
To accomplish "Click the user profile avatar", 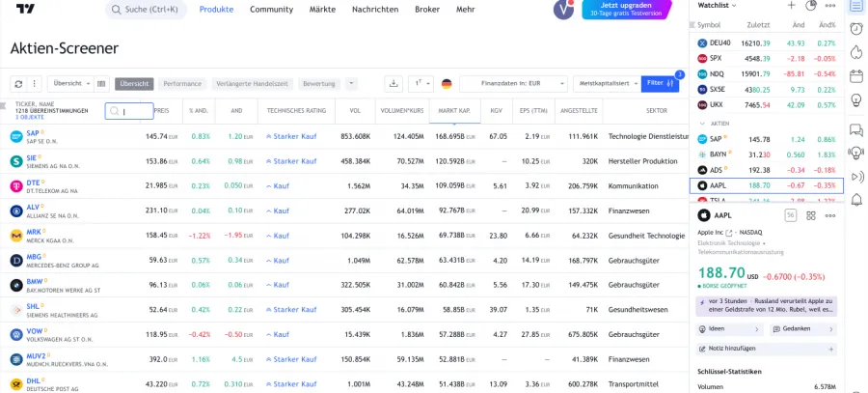I will (x=563, y=10).
